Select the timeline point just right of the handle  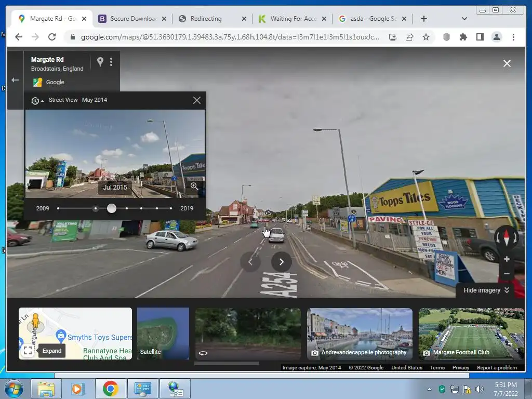(127, 208)
